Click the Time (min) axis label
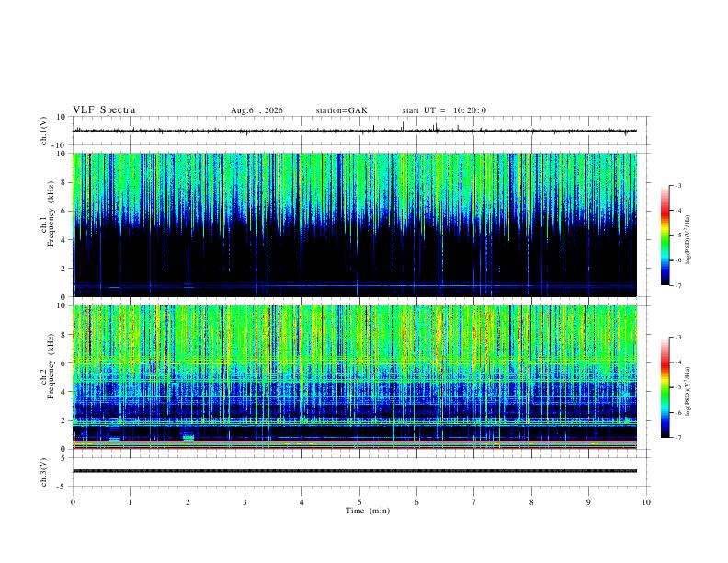The width and height of the screenshot is (728, 563). tap(368, 511)
